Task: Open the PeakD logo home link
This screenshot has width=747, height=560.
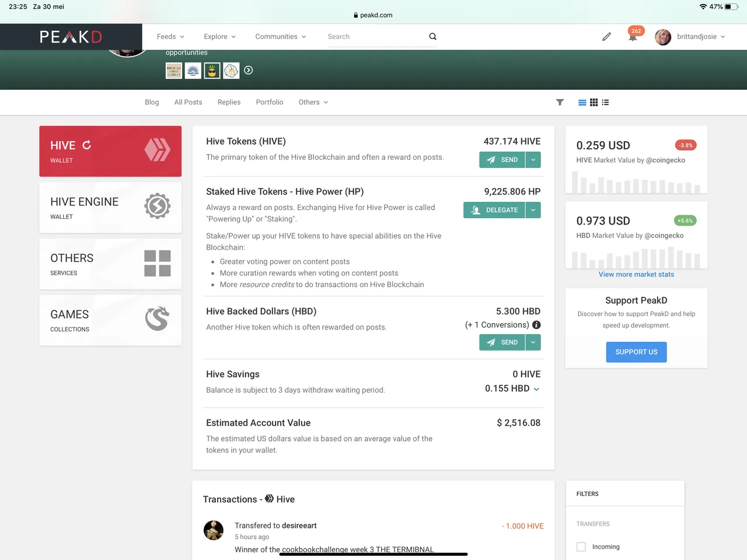Action: pyautogui.click(x=71, y=37)
